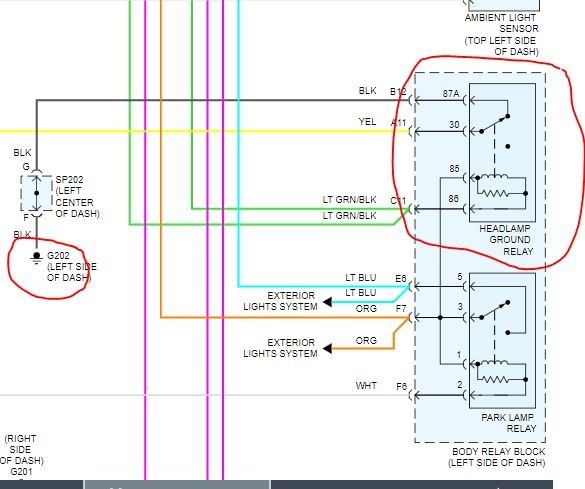Click the (LEFT CENTER OF DASH) text
This screenshot has height=489, width=585.
pyautogui.click(x=77, y=203)
